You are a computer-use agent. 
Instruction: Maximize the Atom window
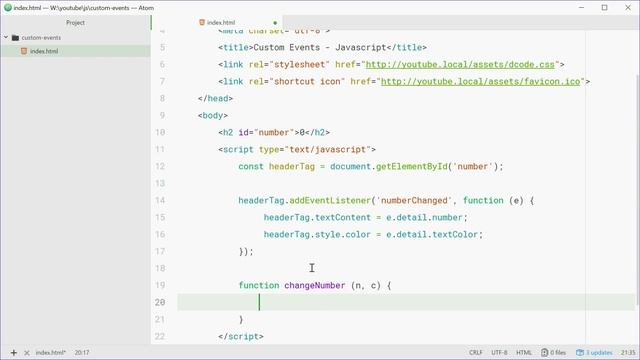point(604,7)
